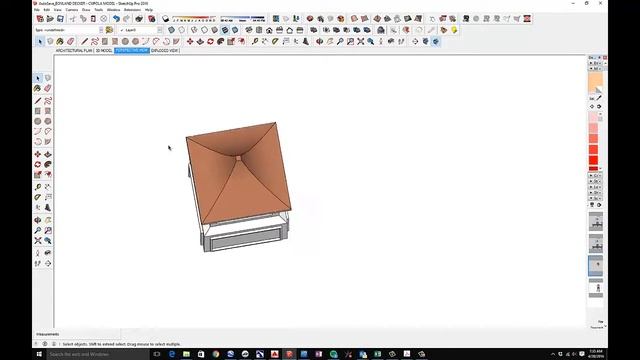Image resolution: width=640 pixels, height=360 pixels.
Task: Open File Explorer from the taskbar
Action: (x=187, y=354)
